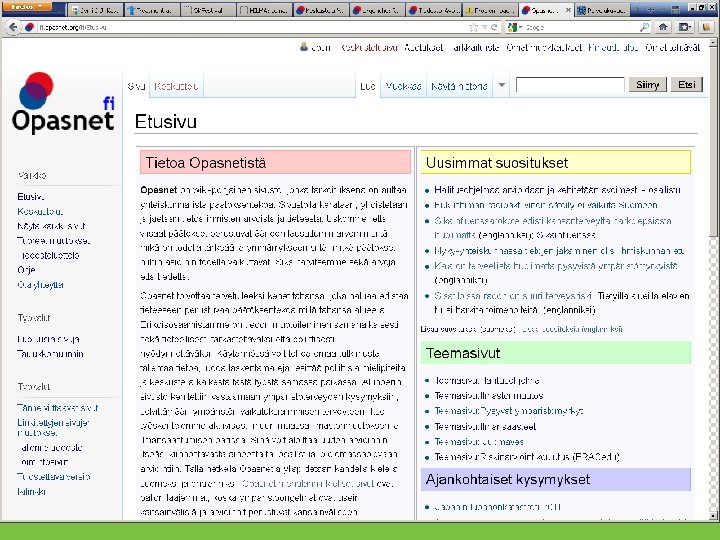Open the Omat muokkaukset link at top

point(544,47)
